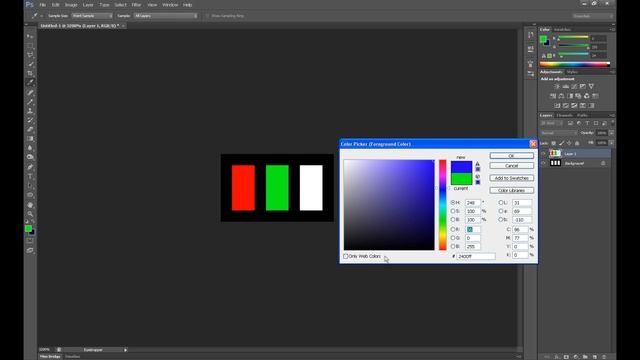Open the Color panel flyout menu
Viewport: 640px width, 360px height.
coord(612,30)
